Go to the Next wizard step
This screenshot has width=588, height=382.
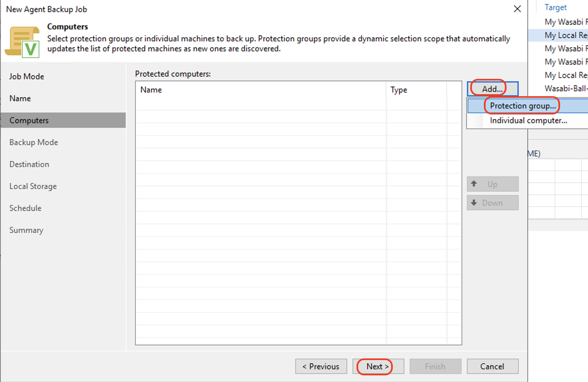click(378, 366)
